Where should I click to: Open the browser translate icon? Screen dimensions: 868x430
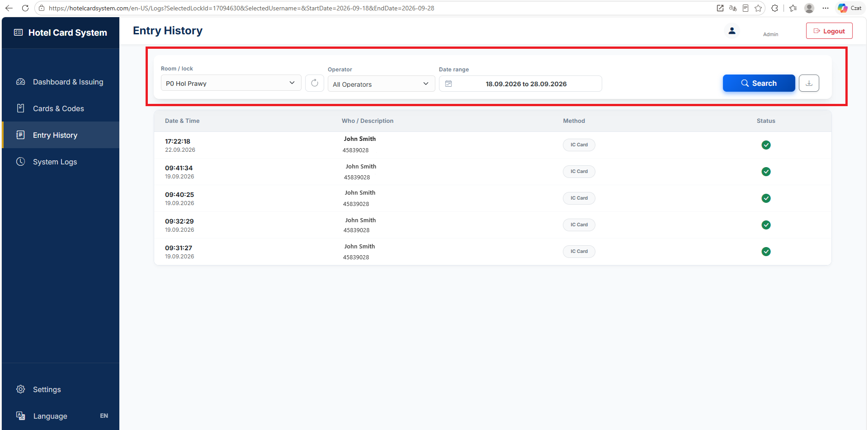(733, 8)
